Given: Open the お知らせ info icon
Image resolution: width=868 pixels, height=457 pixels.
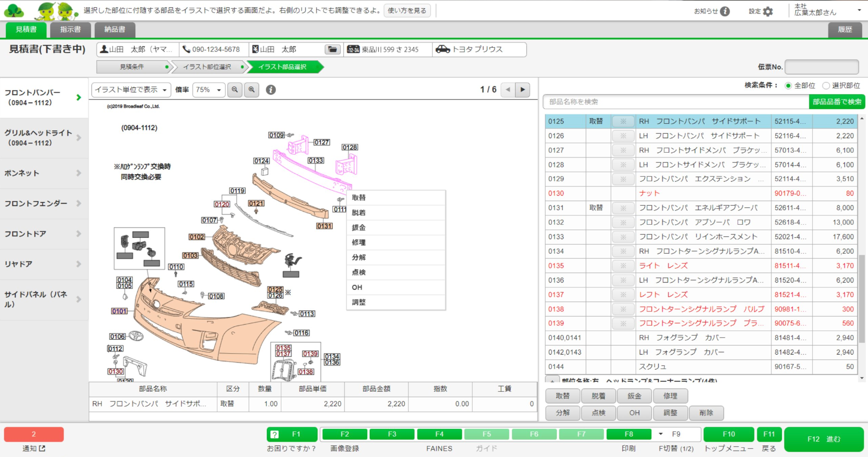Looking at the screenshot, I should click(725, 11).
